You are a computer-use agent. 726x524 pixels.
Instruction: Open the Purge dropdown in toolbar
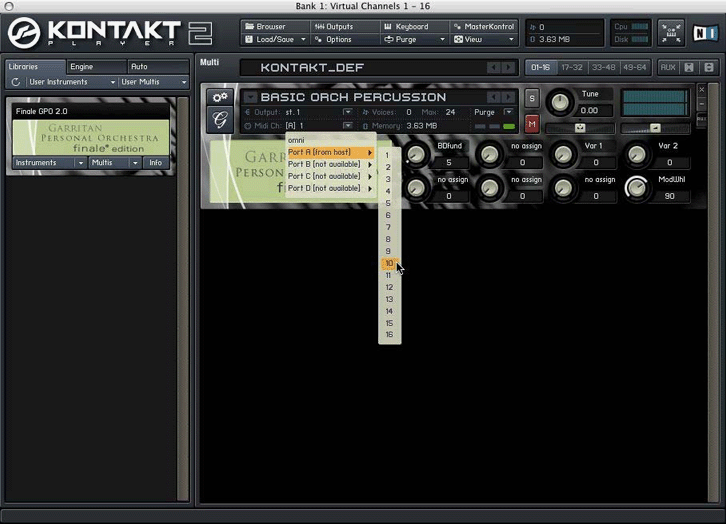pyautogui.click(x=414, y=39)
